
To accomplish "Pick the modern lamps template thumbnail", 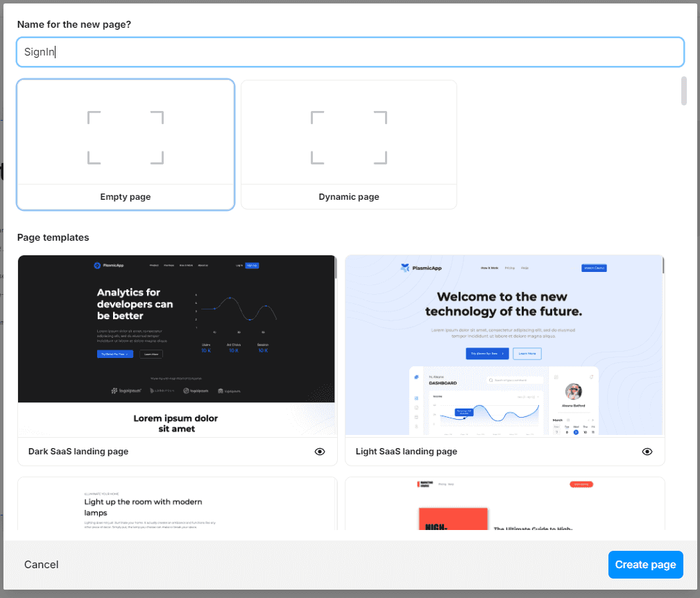I will click(x=177, y=504).
